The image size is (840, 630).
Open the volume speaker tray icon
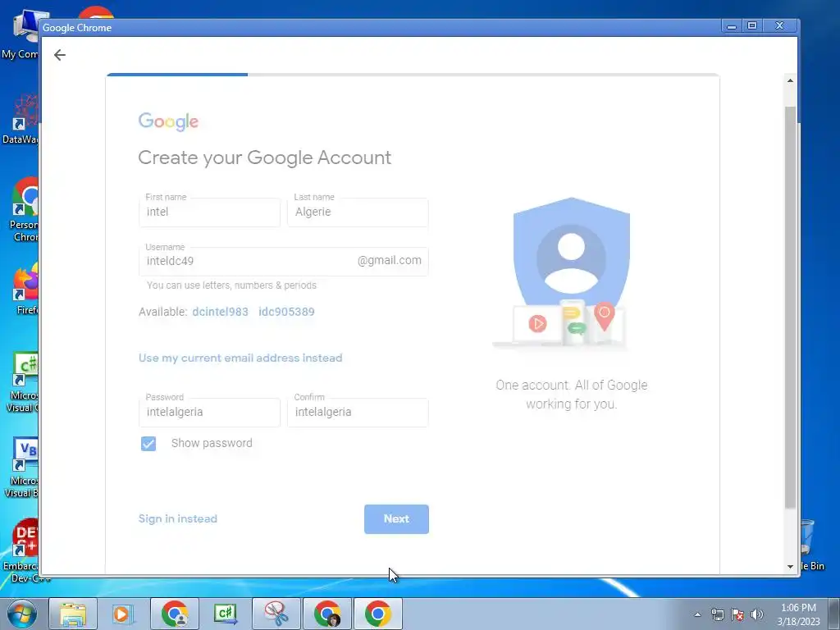[757, 614]
